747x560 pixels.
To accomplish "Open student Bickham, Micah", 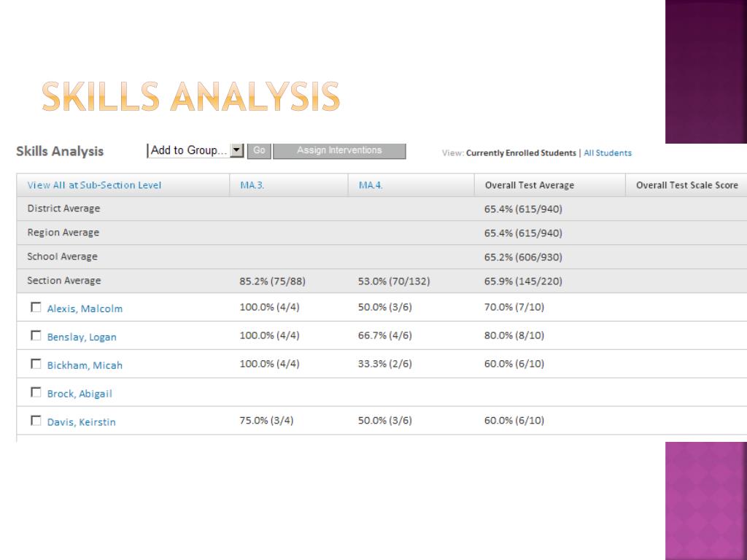I will [x=85, y=365].
